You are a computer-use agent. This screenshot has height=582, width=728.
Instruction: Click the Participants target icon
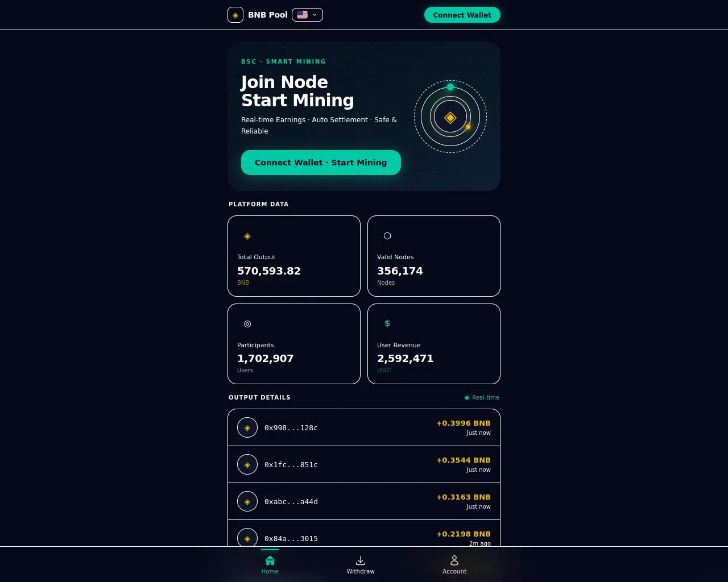(x=247, y=323)
